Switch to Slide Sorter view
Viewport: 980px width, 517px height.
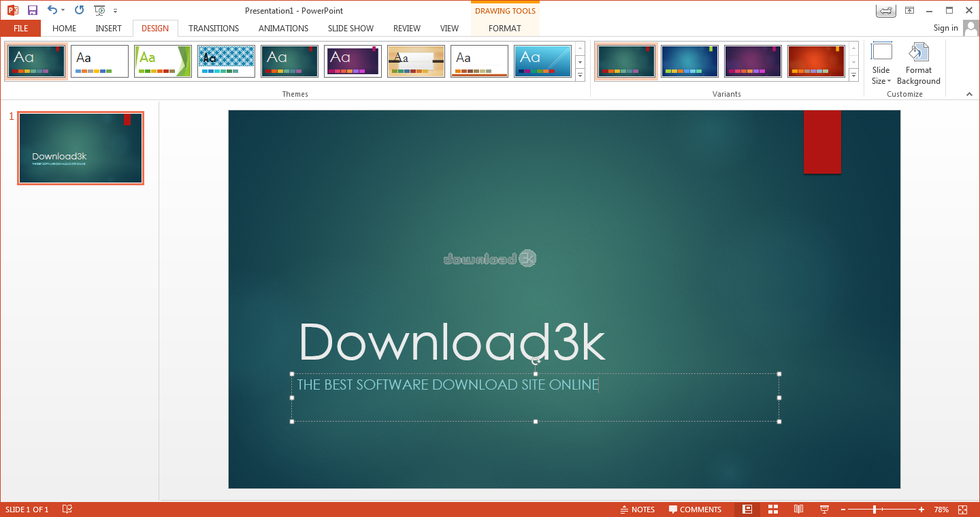click(x=773, y=510)
